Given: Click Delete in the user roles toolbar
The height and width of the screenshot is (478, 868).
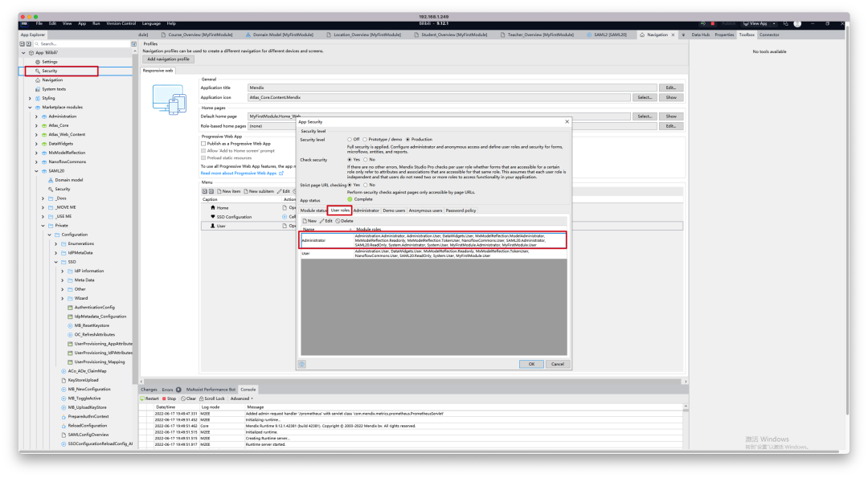Looking at the screenshot, I should point(344,221).
